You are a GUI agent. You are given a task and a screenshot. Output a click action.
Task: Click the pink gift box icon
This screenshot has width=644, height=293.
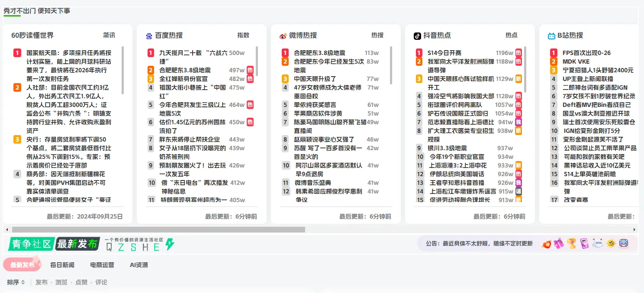pos(559,244)
